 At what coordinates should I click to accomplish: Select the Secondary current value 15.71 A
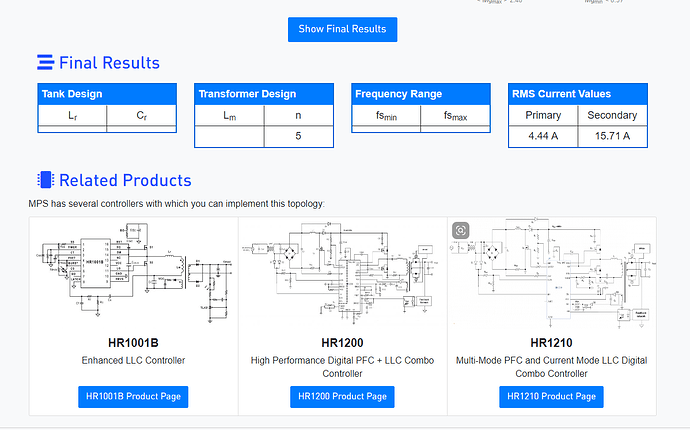[612, 136]
